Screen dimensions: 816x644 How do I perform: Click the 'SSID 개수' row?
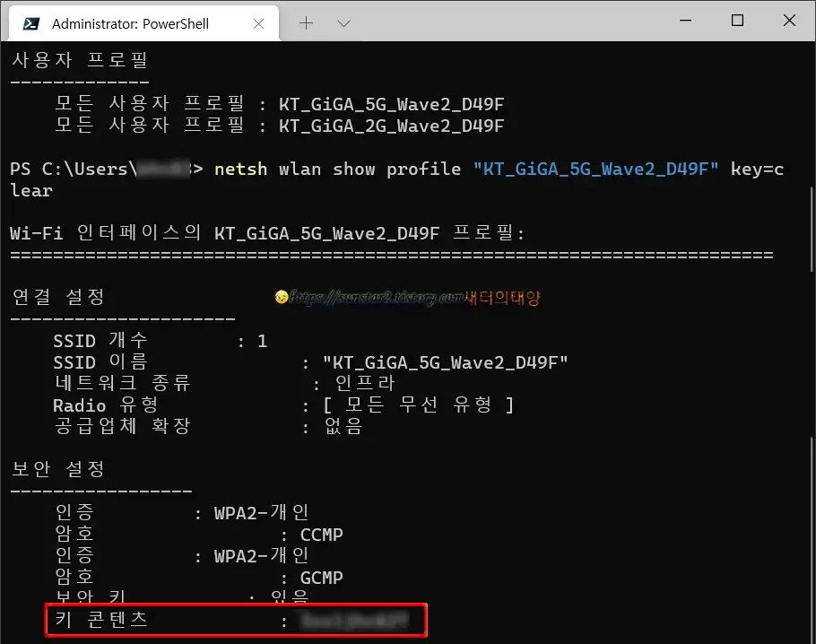pyautogui.click(x=161, y=341)
